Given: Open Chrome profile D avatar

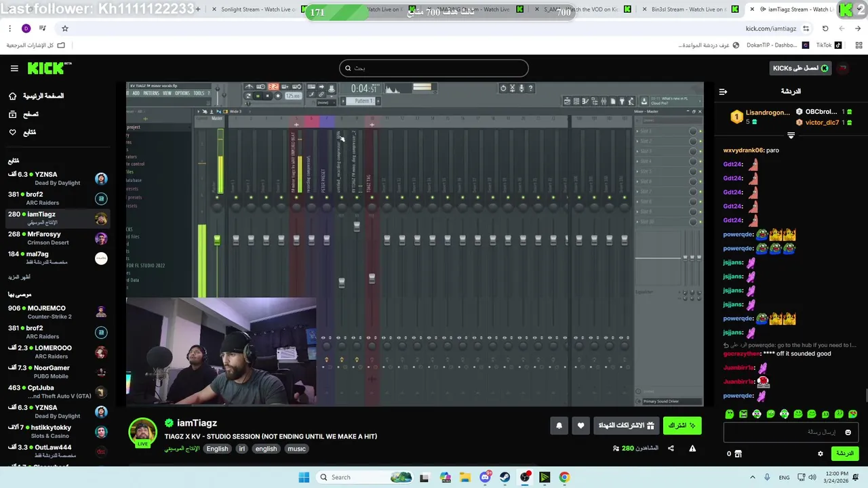Looking at the screenshot, I should 26,28.
